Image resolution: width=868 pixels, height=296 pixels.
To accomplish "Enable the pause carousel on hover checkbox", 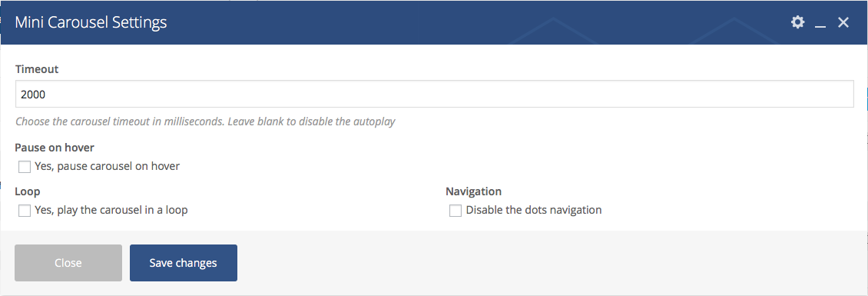I will [25, 166].
